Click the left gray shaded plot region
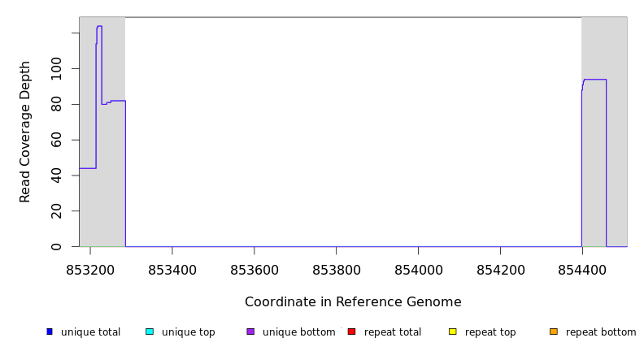 pyautogui.click(x=102, y=203)
